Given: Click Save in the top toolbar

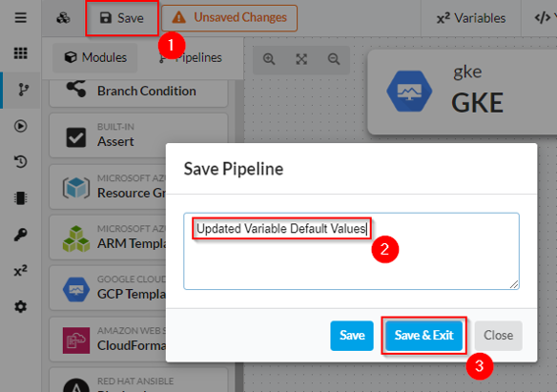Looking at the screenshot, I should point(122,18).
